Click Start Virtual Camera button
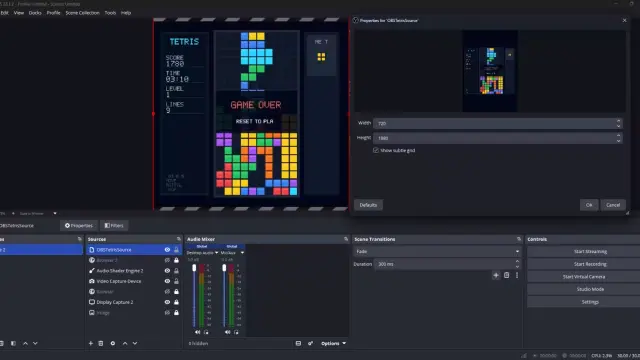The height and width of the screenshot is (360, 640). tap(584, 277)
